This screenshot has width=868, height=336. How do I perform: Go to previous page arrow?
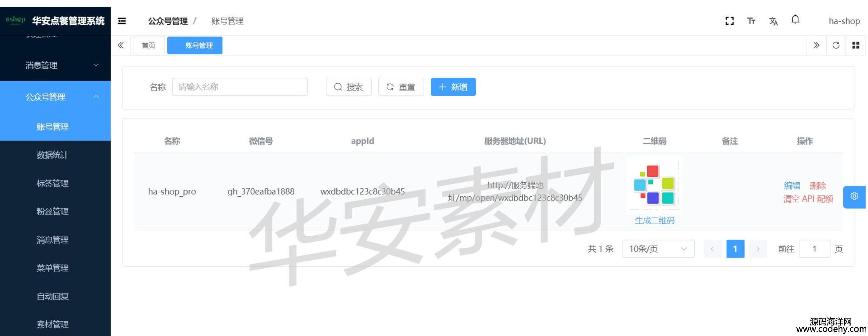(712, 249)
